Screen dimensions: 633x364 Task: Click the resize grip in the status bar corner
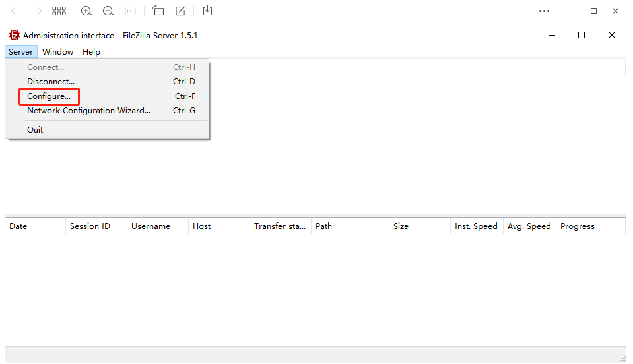(x=622, y=359)
